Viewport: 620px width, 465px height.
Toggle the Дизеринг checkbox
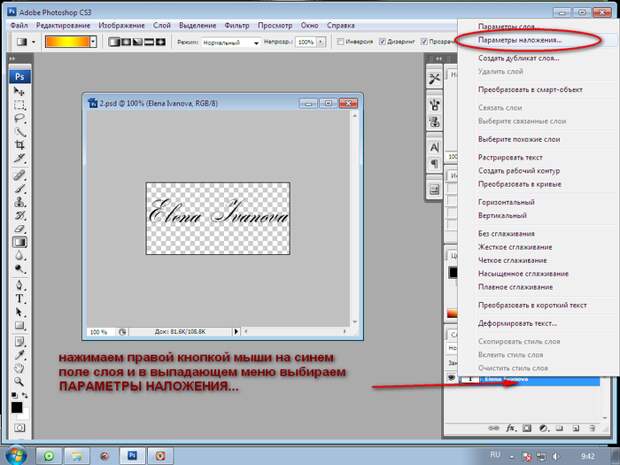[x=382, y=42]
